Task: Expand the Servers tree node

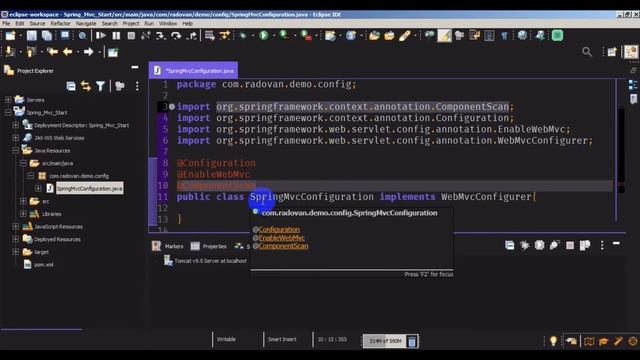Action: [x=8, y=100]
